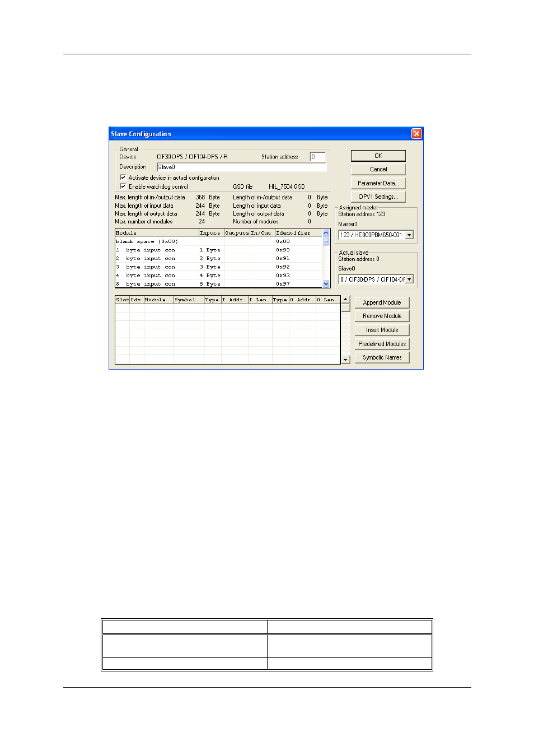Click slot table scroll up arrow

[x=345, y=299]
